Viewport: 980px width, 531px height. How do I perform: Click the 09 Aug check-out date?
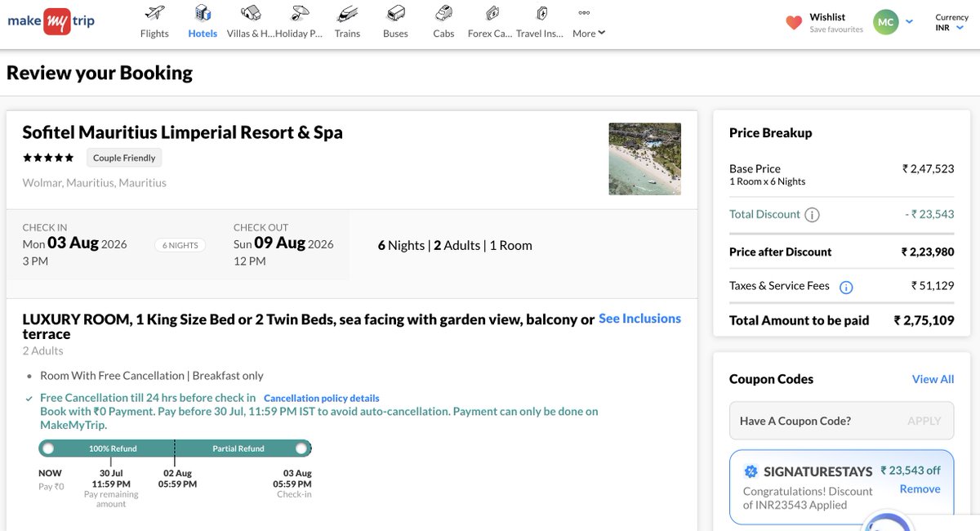click(x=279, y=243)
